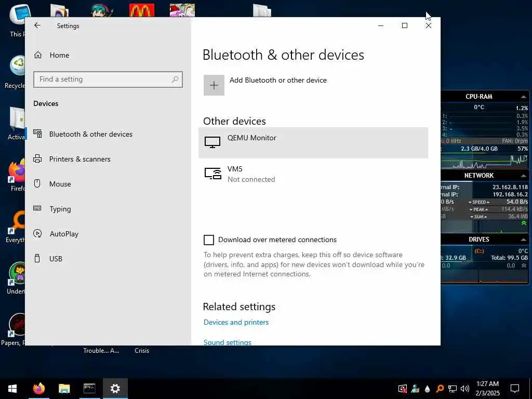Collapse the NETWORK widget section
This screenshot has height=399, width=532.
[523, 176]
